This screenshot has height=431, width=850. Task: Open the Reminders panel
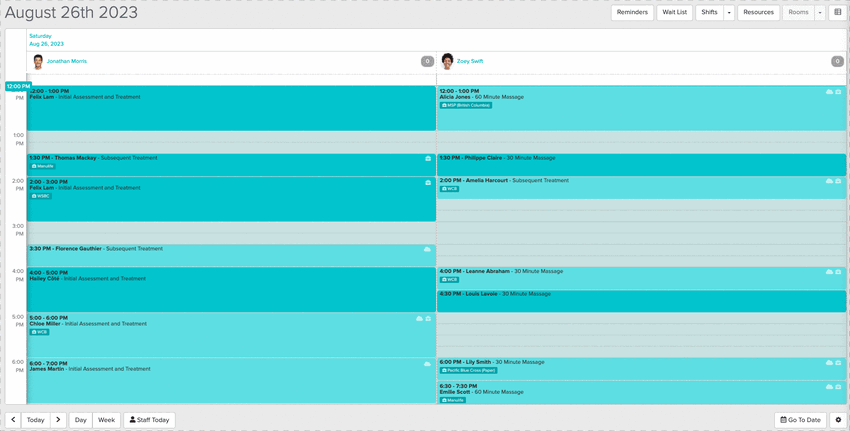pos(632,13)
